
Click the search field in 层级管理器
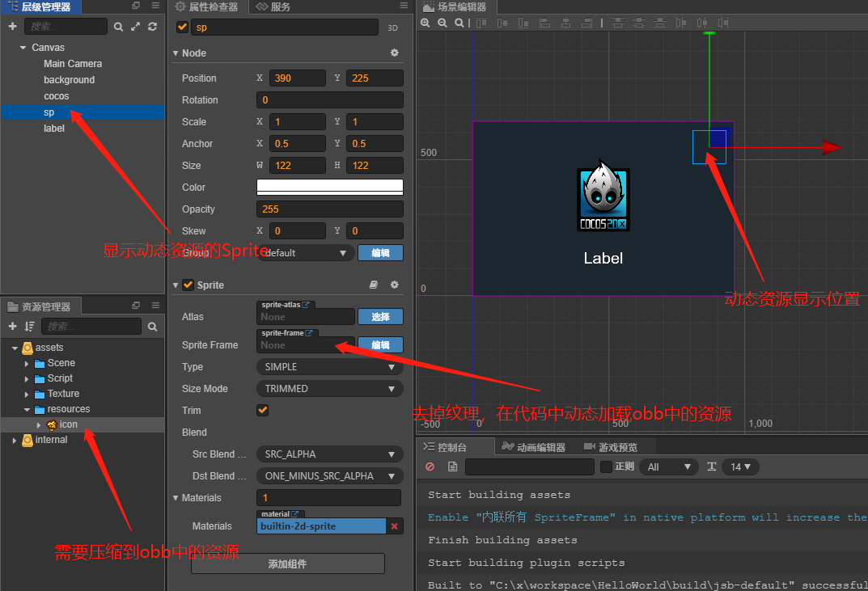pyautogui.click(x=65, y=26)
